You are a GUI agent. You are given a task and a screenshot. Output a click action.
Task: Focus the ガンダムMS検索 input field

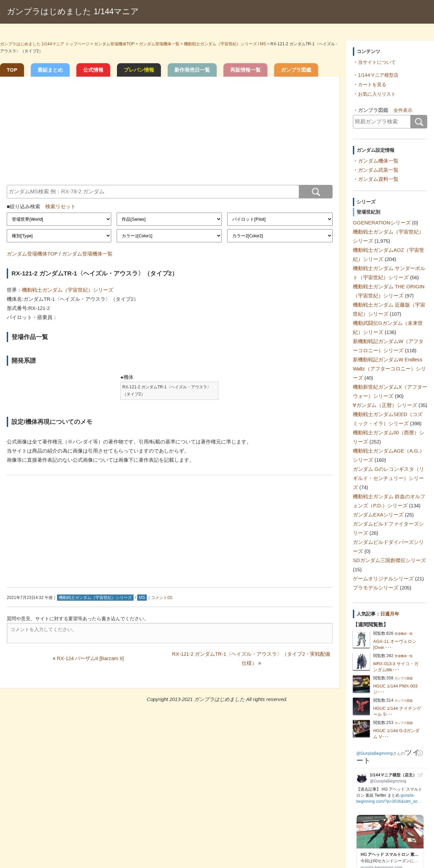(153, 192)
